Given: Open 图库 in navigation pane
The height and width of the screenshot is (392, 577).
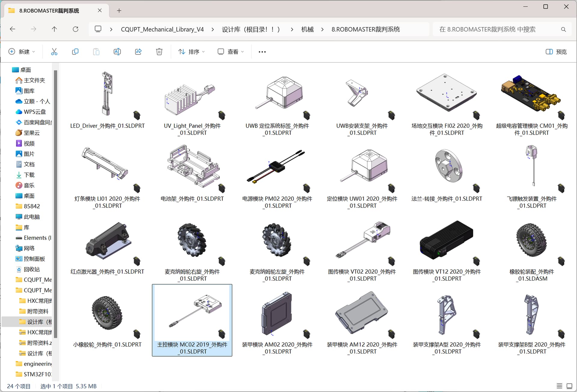Looking at the screenshot, I should (25, 91).
